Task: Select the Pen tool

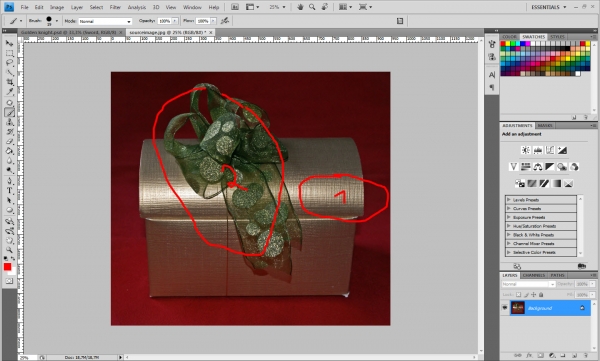Action: click(10, 181)
